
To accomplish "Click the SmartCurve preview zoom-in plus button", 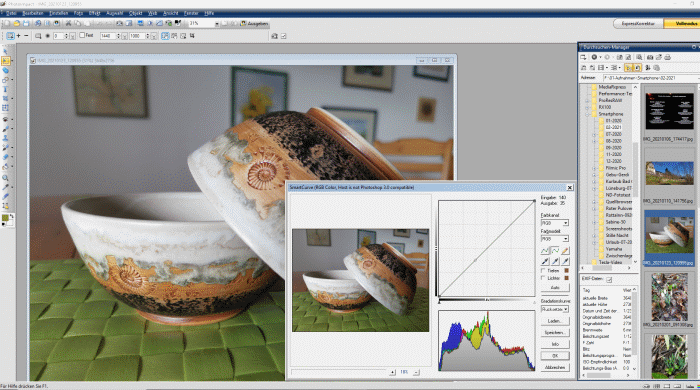I will 392,372.
